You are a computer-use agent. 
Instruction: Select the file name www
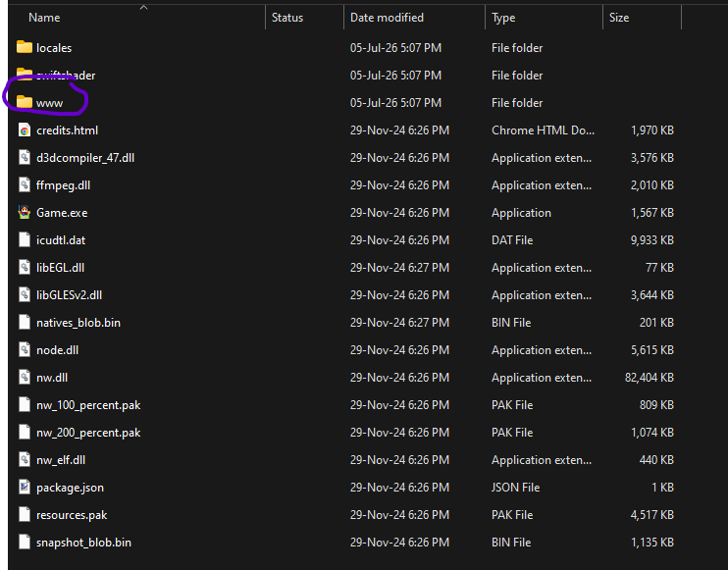[50, 103]
